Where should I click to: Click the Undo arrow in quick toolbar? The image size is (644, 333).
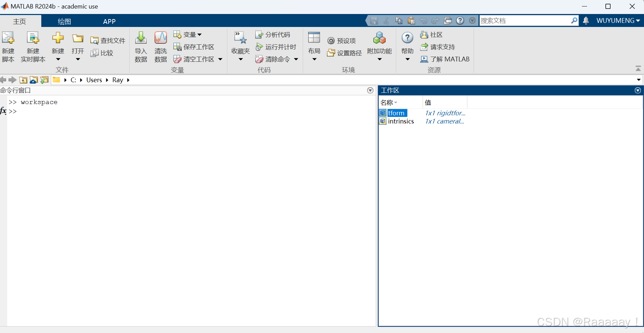coord(423,20)
